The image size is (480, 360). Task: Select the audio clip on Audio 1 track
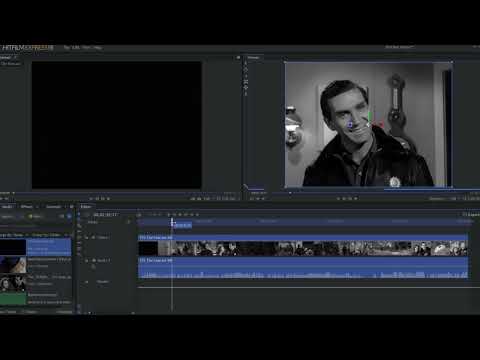[303, 268]
